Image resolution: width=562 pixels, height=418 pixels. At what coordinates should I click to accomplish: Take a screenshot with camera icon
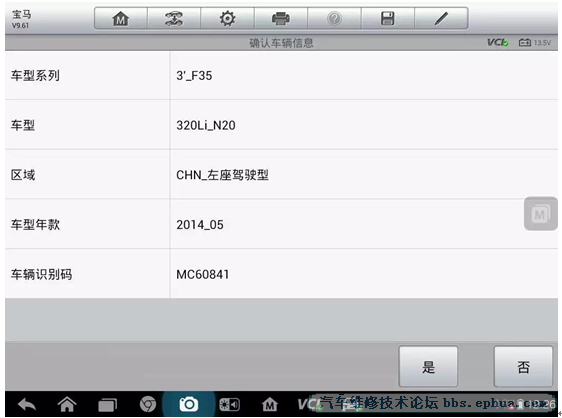pos(189,404)
